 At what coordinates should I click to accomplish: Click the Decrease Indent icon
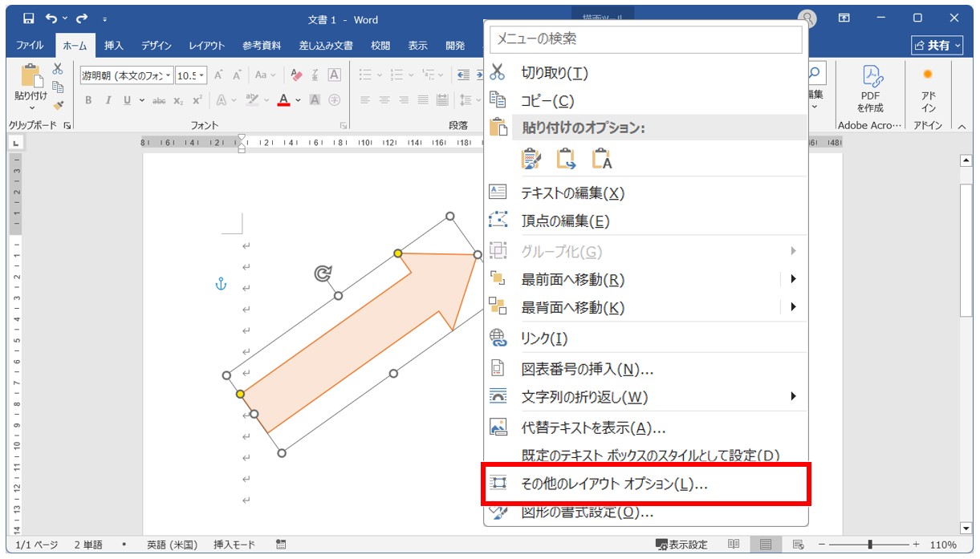click(463, 75)
